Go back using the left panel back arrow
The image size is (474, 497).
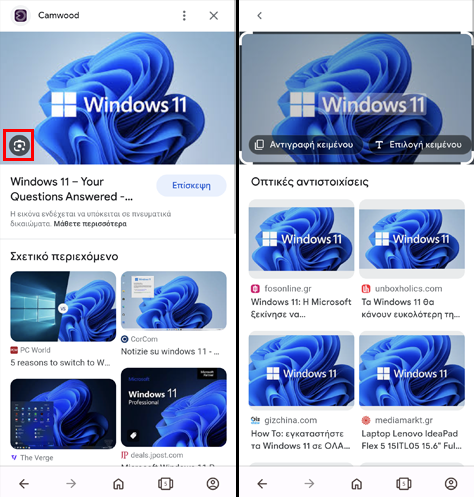[x=24, y=484]
